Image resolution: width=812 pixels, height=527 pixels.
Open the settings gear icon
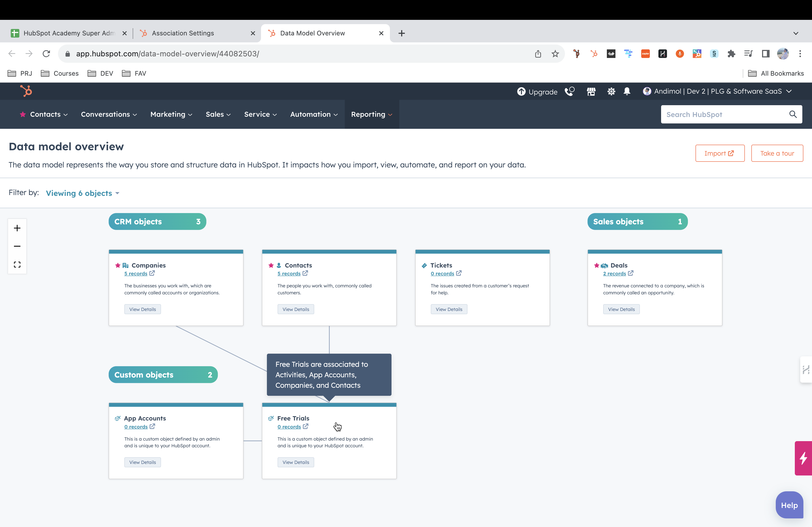(x=611, y=91)
